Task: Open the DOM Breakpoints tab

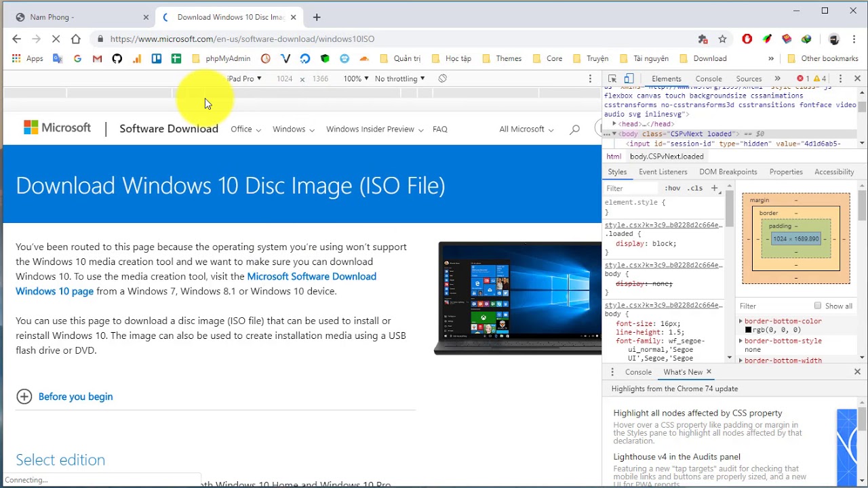Action: tap(728, 172)
